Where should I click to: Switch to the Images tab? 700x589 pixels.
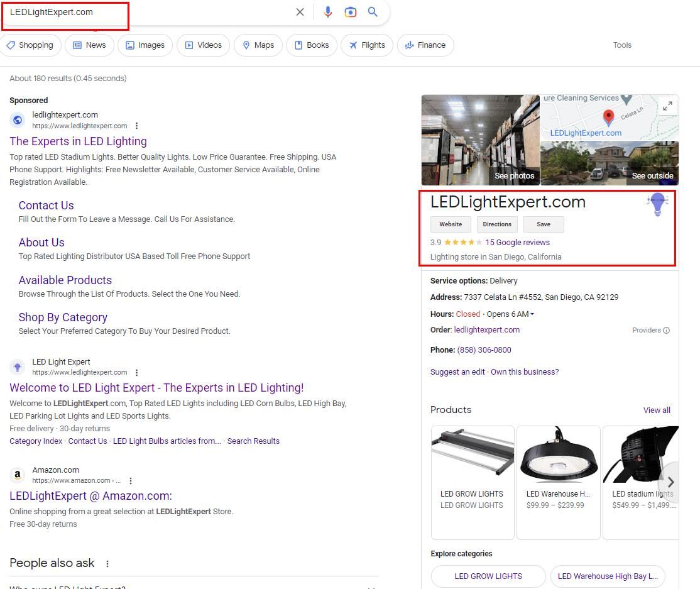[x=145, y=45]
